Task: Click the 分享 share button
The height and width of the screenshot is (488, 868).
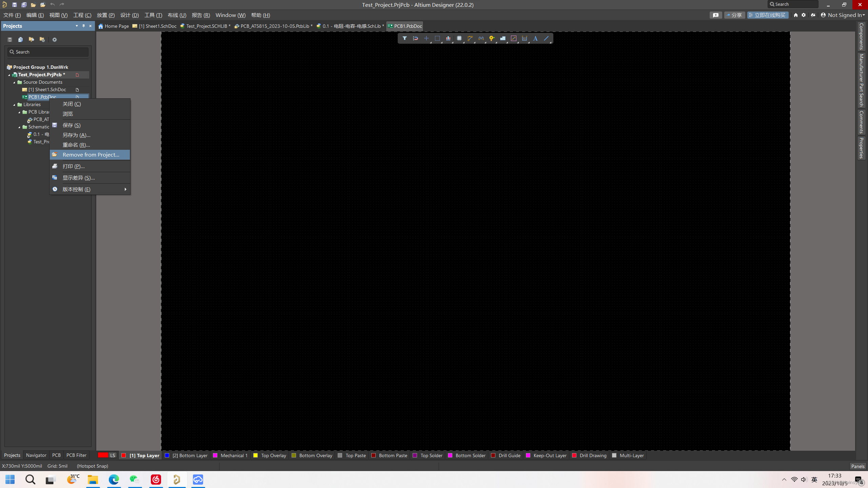Action: (734, 15)
